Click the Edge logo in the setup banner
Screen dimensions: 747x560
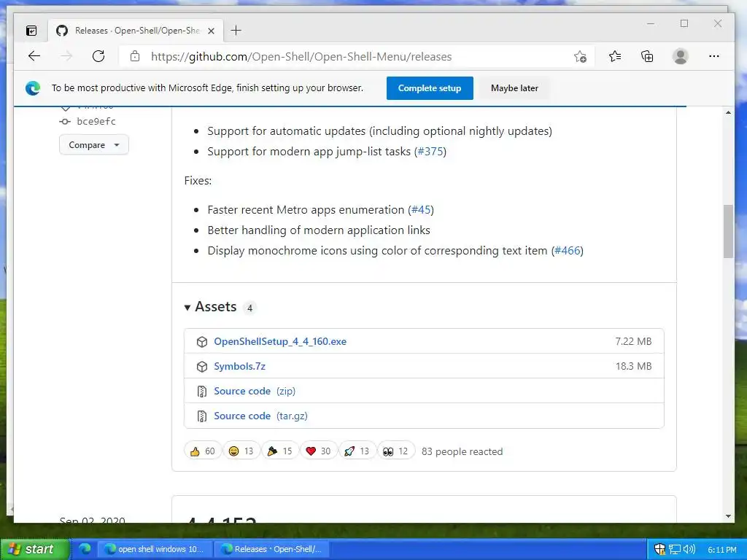coord(33,88)
